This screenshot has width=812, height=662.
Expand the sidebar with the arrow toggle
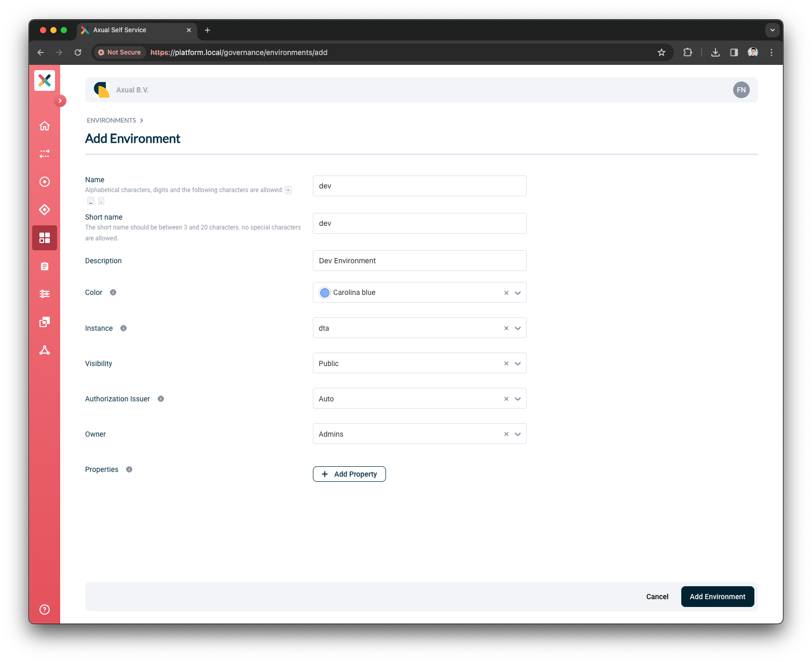(x=60, y=101)
